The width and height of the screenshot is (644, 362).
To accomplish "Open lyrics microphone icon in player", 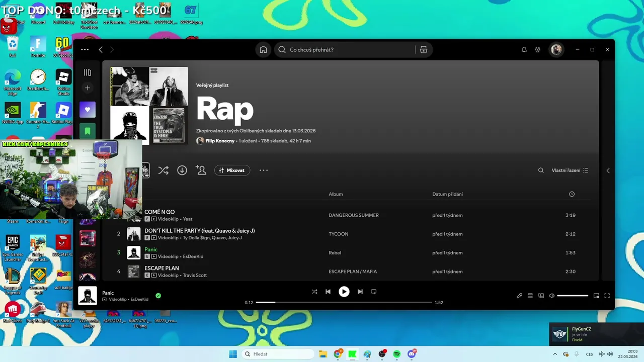I will tap(520, 296).
